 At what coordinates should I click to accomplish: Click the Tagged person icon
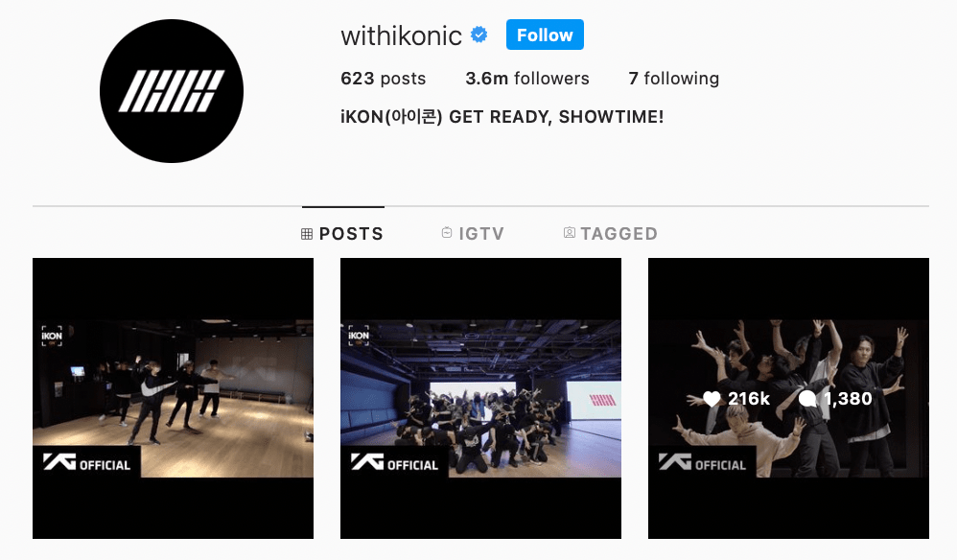[x=569, y=232]
